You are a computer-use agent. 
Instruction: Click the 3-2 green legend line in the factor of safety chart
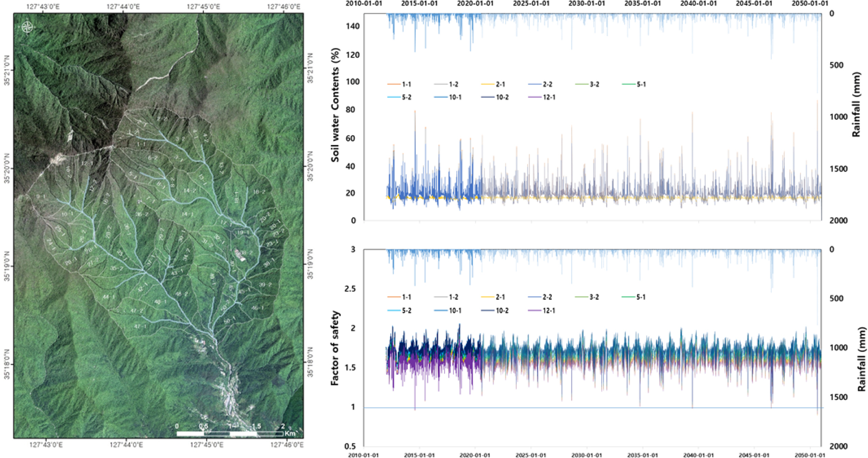(x=581, y=297)
